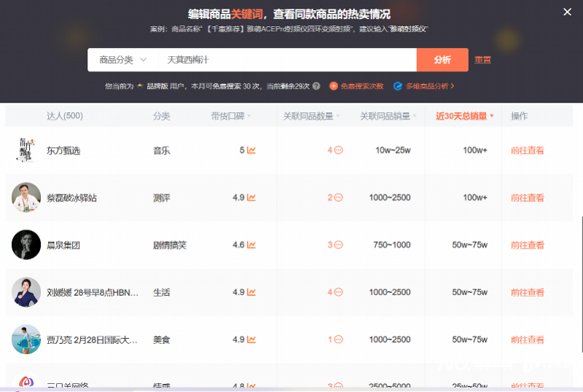
Task: Sort by 关联同品数量 column header
Action: (312, 116)
